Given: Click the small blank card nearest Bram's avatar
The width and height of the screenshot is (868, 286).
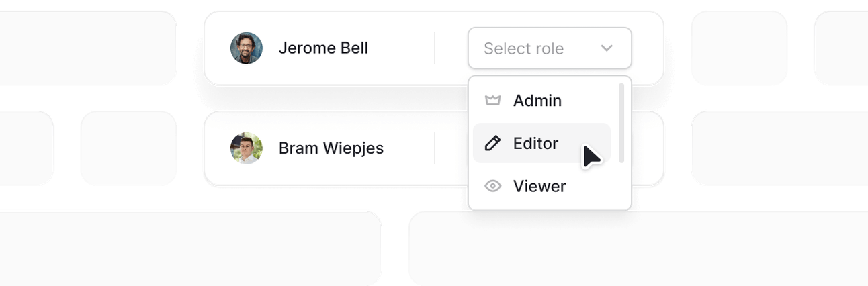Looking at the screenshot, I should 129,148.
